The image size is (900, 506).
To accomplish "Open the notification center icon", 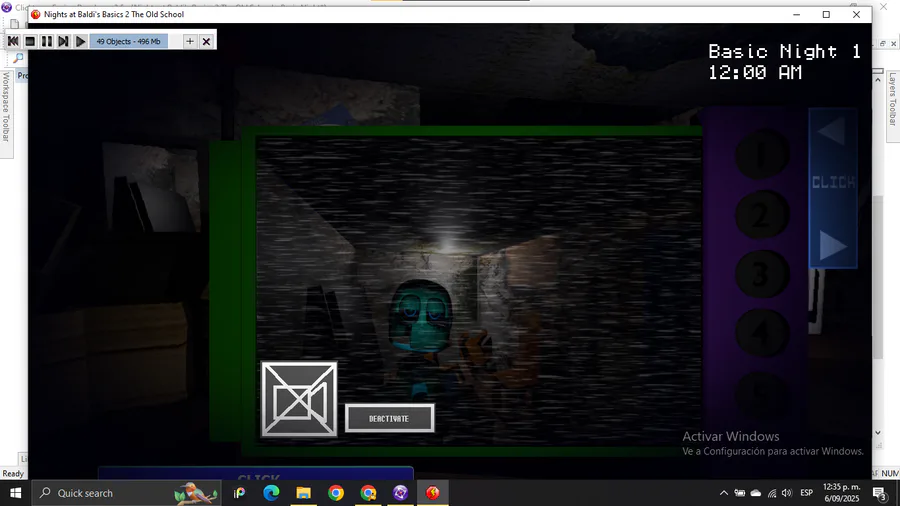I will [880, 493].
